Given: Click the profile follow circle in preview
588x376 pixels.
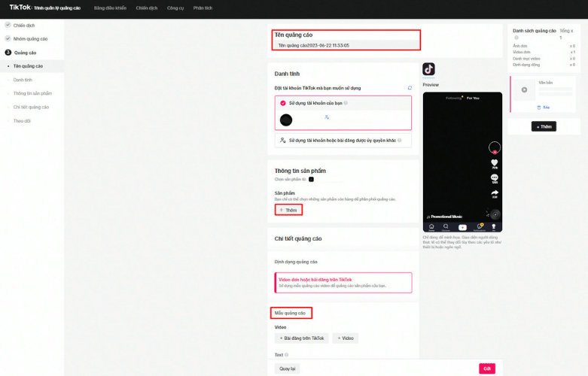Looking at the screenshot, I should click(494, 147).
